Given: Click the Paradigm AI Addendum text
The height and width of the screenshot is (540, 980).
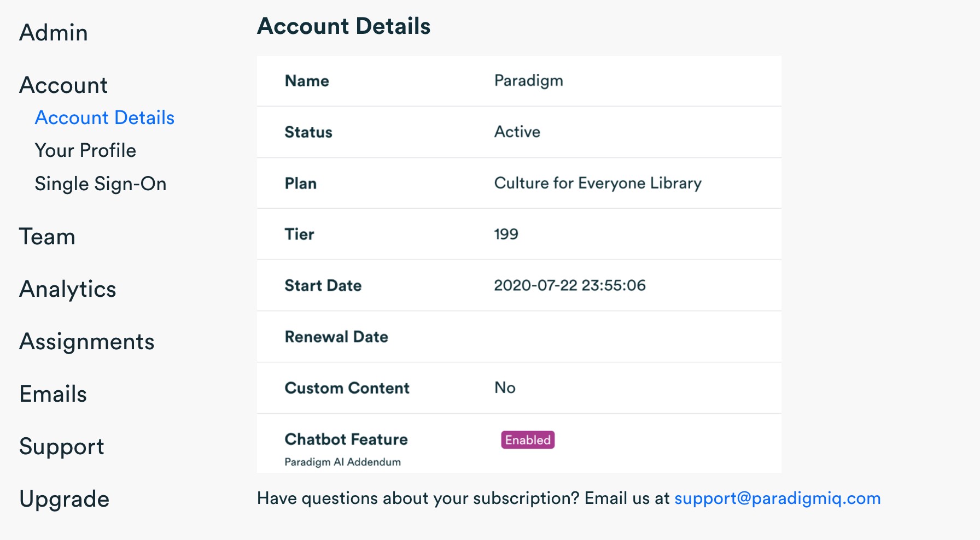Looking at the screenshot, I should [x=342, y=462].
